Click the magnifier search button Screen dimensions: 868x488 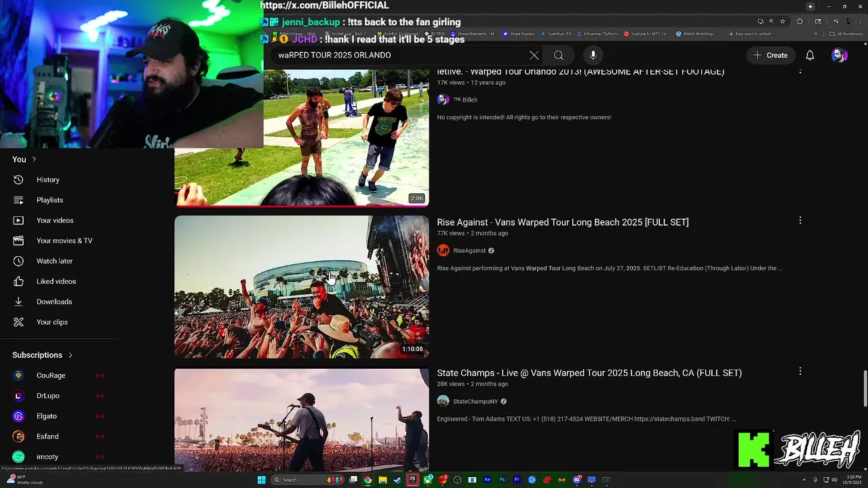(x=559, y=55)
